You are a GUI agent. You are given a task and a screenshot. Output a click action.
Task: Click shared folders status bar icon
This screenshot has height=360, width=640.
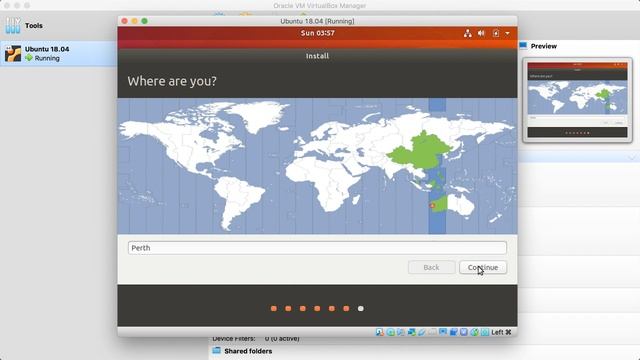pos(432,332)
